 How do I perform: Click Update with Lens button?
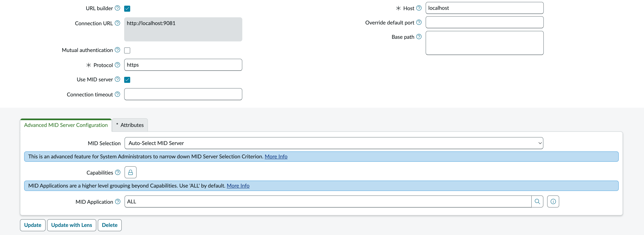tap(71, 225)
